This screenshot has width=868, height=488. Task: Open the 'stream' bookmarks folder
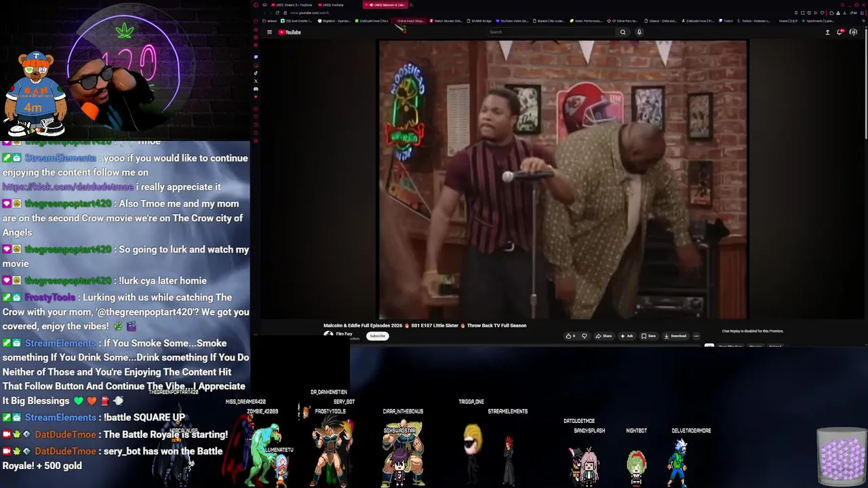(x=270, y=21)
